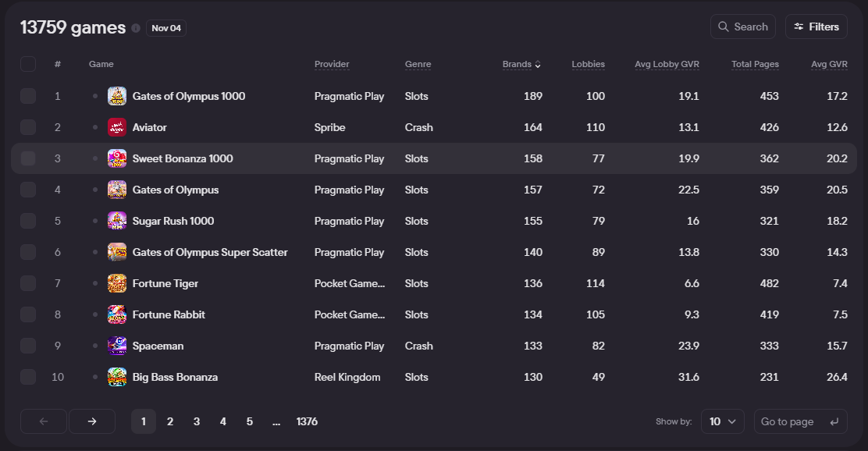Check the Sugar Rush 1000 row checkbox
Screen dimensions: 868x451
[x=28, y=221]
